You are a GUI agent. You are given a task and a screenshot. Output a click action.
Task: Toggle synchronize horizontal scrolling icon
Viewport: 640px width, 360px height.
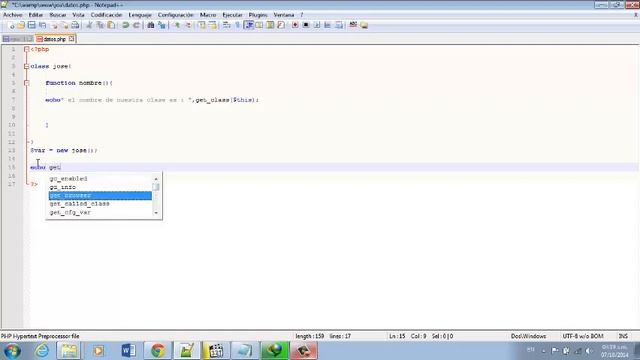(212, 25)
